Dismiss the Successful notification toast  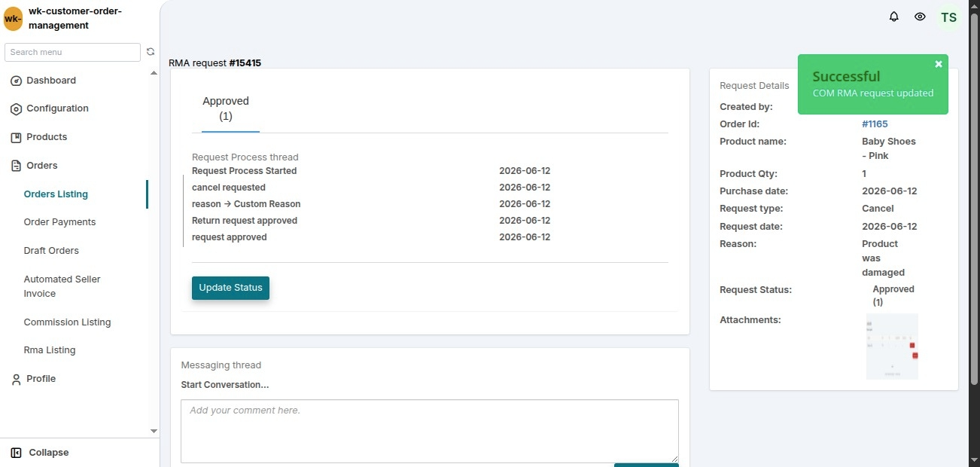pos(939,64)
